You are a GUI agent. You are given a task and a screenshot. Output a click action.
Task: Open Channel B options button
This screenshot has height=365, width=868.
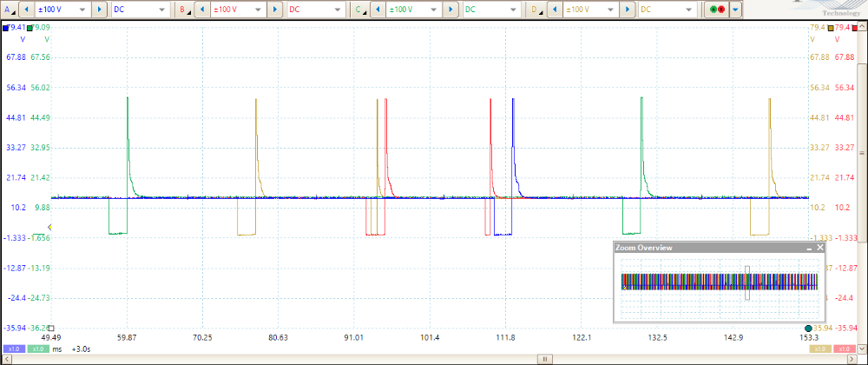click(183, 10)
